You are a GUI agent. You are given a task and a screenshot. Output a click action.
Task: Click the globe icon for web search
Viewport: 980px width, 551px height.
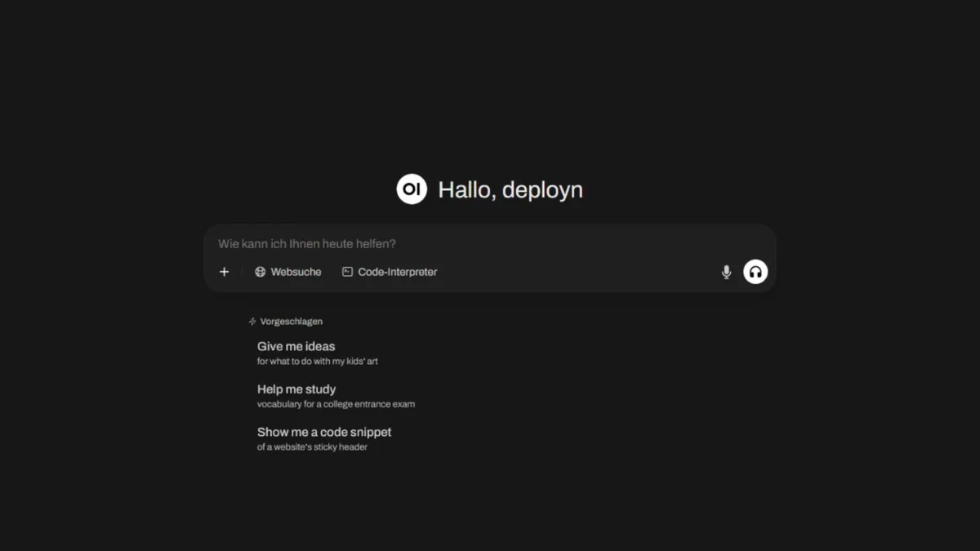click(x=260, y=272)
